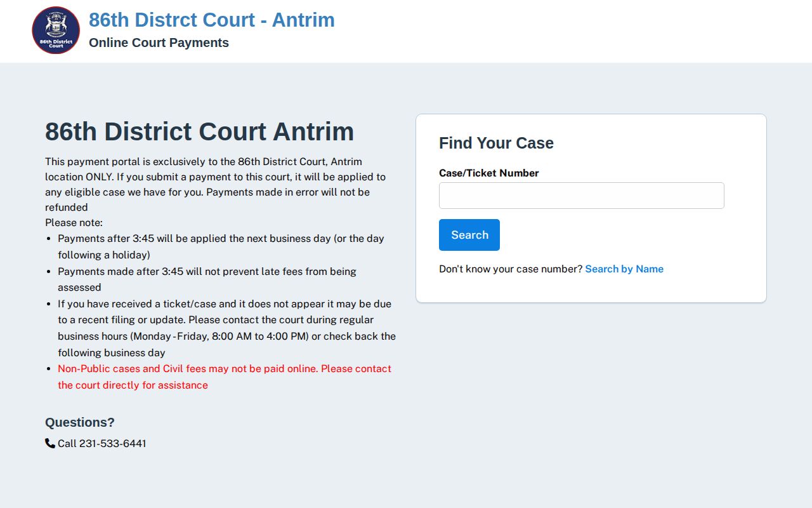Click the 'Don't know your case number?' text
This screenshot has height=508, width=812.
(511, 269)
